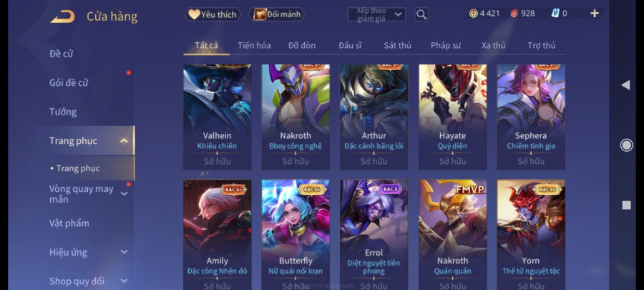
Task: Tap the blue voucher ticket icon
Action: coord(555,13)
